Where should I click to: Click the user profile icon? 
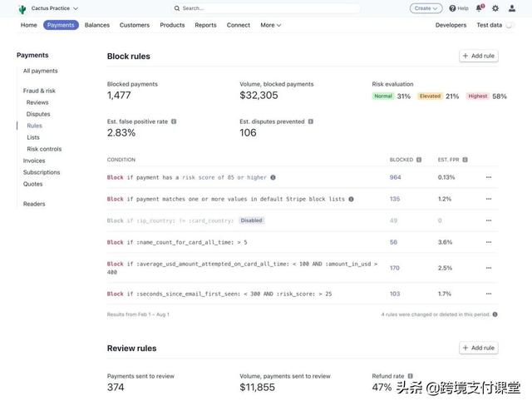coord(512,8)
